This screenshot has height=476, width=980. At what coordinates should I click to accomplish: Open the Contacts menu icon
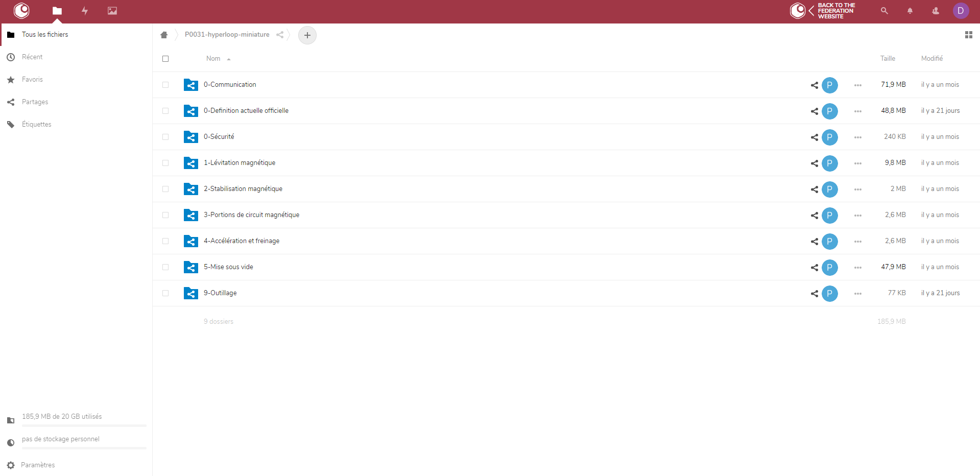(x=935, y=11)
